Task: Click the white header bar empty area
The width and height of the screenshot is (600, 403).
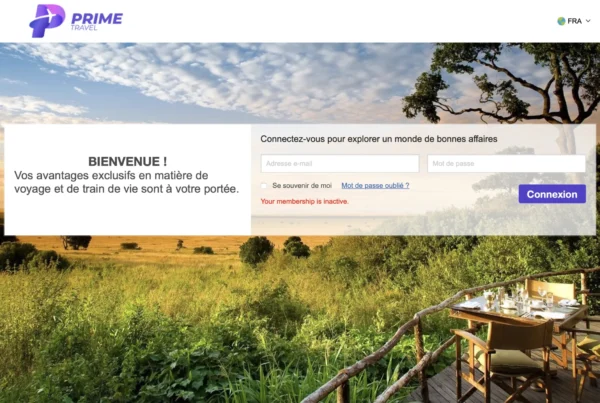Action: tap(337, 21)
